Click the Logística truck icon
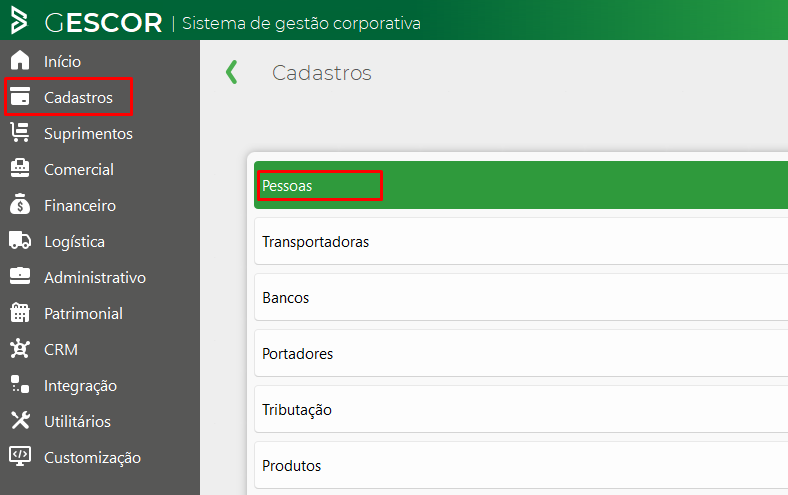788x495 pixels. [x=20, y=240]
